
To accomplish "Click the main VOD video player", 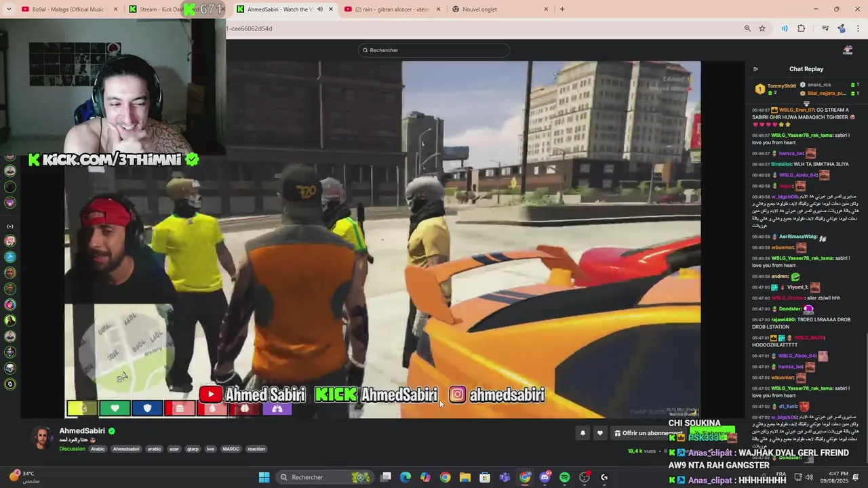I will tap(382, 239).
